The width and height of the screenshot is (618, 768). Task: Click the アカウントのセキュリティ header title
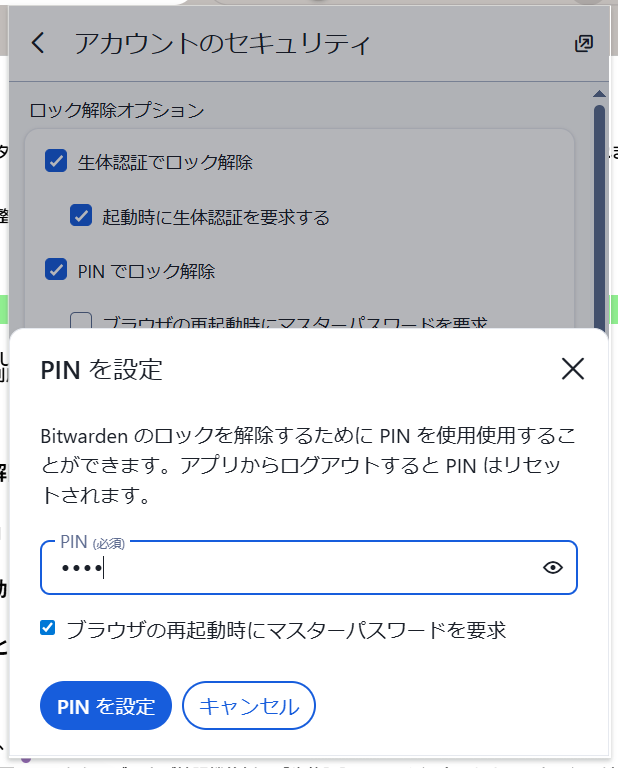click(222, 43)
